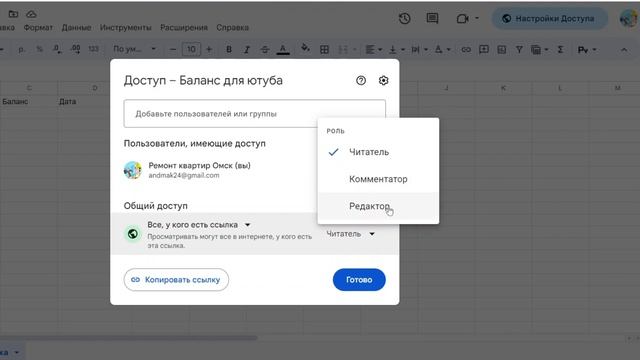Click the insert chart icon
The image size is (640, 360).
[x=502, y=49]
